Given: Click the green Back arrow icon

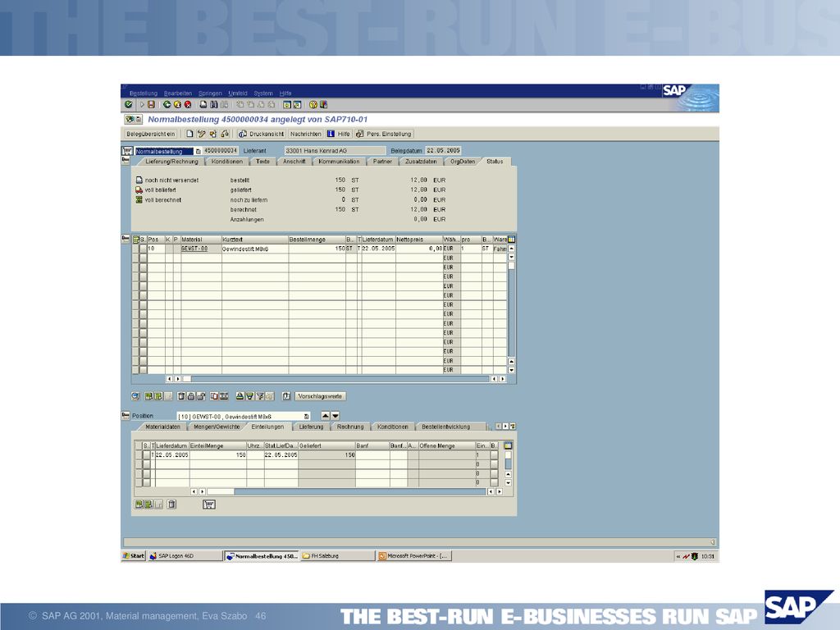Looking at the screenshot, I should click(x=167, y=104).
